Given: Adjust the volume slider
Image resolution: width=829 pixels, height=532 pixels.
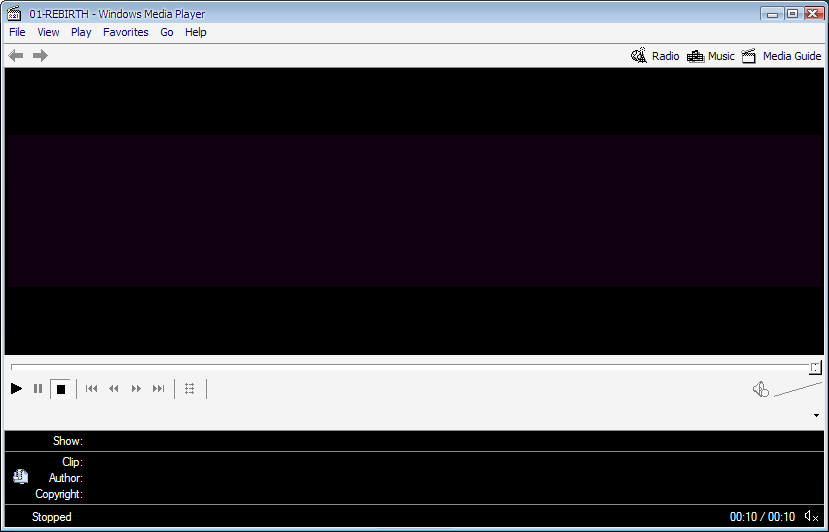Looking at the screenshot, I should pyautogui.click(x=798, y=389).
